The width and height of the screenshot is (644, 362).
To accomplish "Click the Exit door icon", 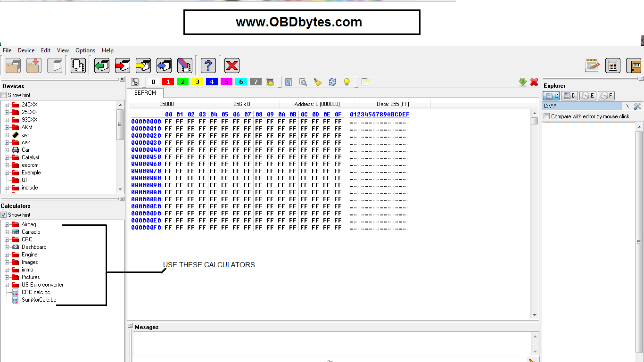I will 634,66.
